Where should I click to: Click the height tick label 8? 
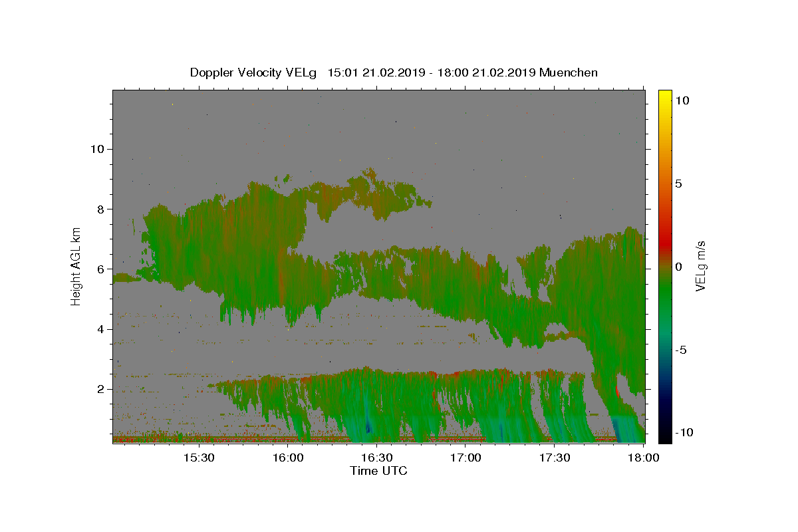[x=100, y=209]
